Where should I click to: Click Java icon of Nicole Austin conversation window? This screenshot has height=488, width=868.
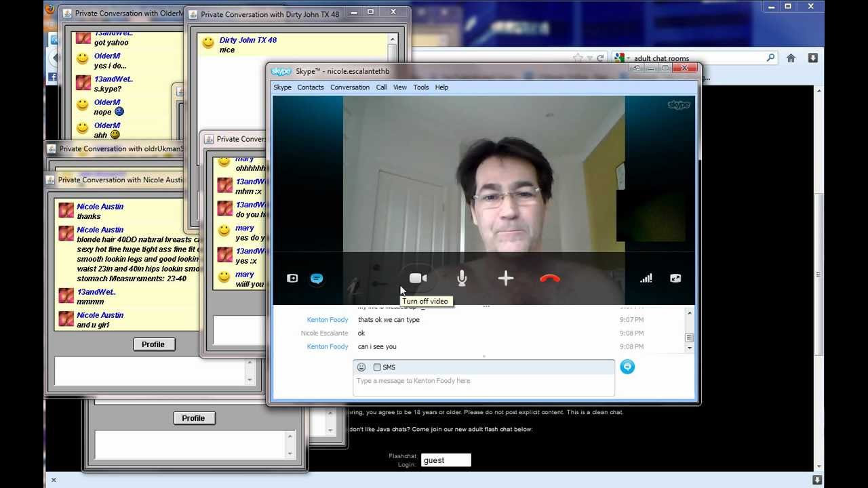(50, 180)
